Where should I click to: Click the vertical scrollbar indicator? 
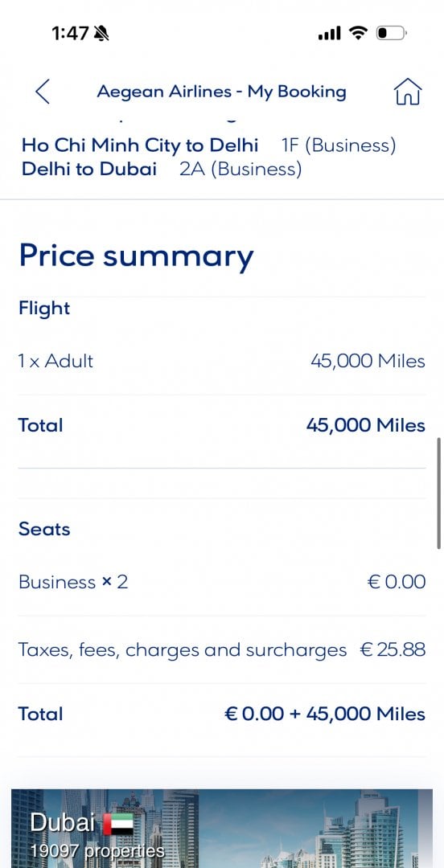click(x=439, y=493)
